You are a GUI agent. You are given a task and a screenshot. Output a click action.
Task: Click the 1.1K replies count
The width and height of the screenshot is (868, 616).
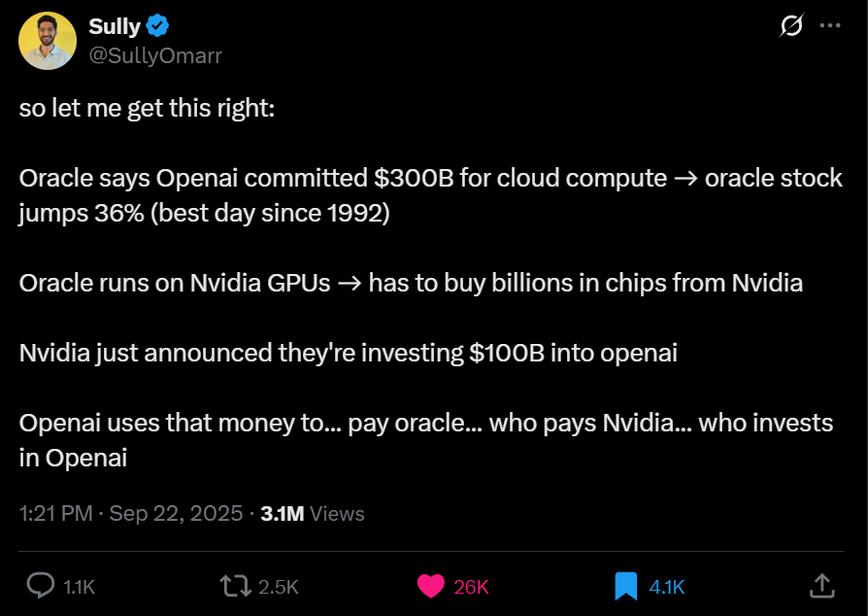pyautogui.click(x=79, y=587)
